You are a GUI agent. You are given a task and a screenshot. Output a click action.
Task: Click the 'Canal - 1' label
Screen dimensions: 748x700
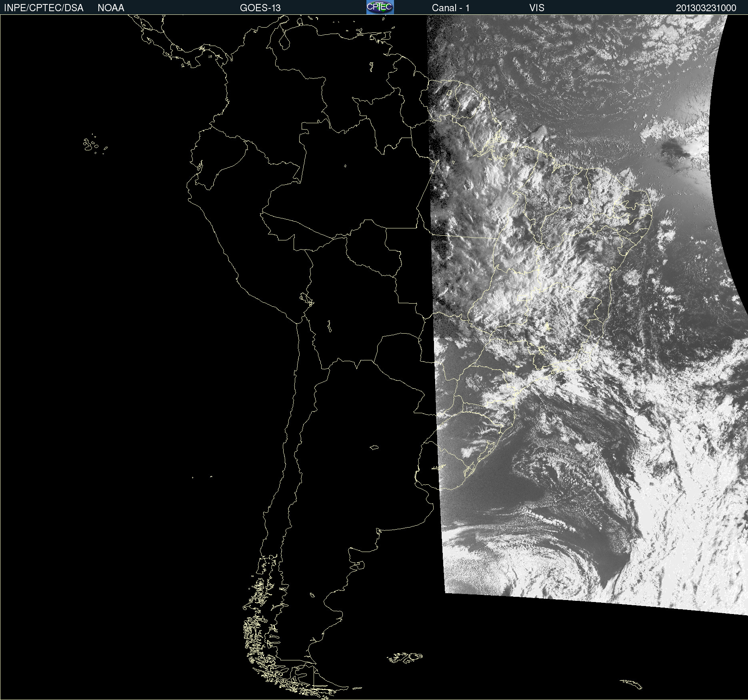pos(451,8)
